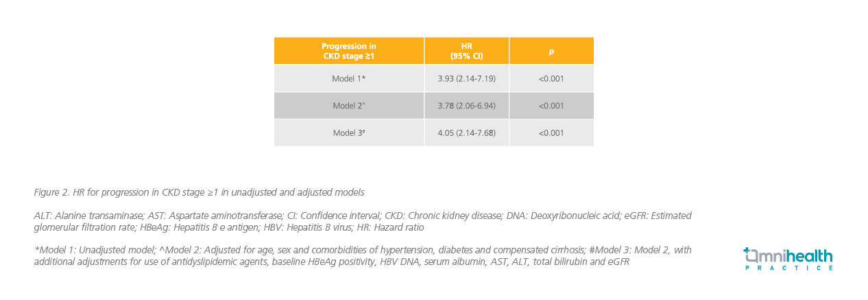
Task: Select the 'Model 3#' row label
Action: coord(348,132)
